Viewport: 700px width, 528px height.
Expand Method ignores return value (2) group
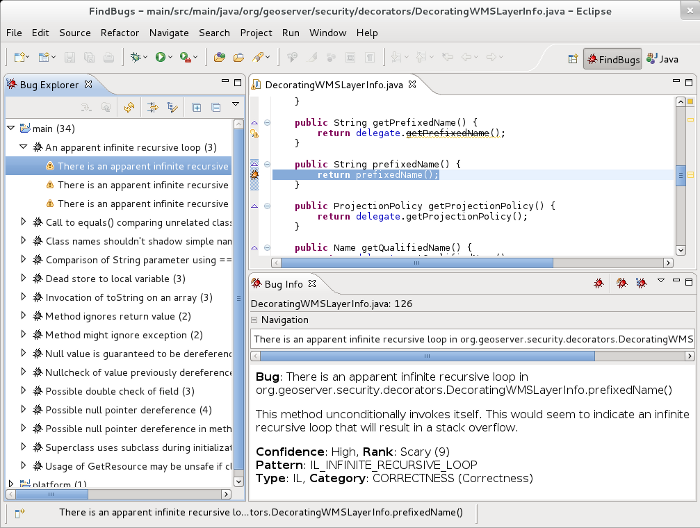[24, 315]
